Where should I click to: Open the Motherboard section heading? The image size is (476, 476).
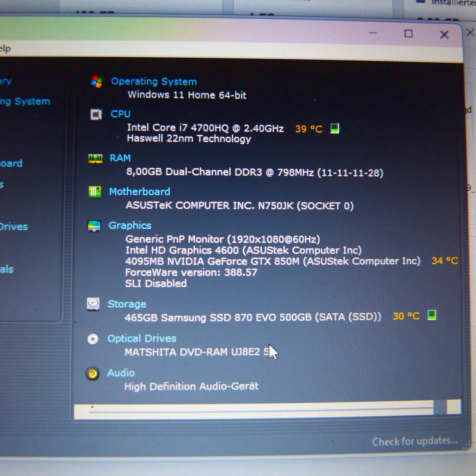point(140,192)
